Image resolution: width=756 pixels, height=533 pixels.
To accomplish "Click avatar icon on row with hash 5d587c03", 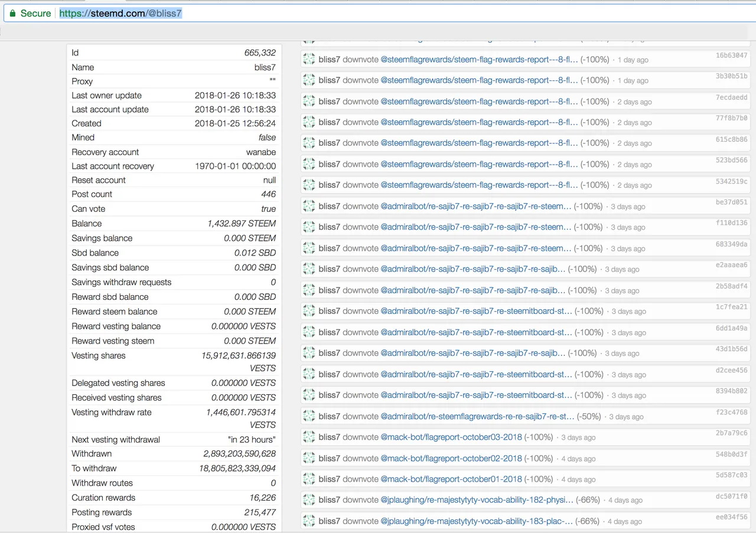I will point(309,479).
